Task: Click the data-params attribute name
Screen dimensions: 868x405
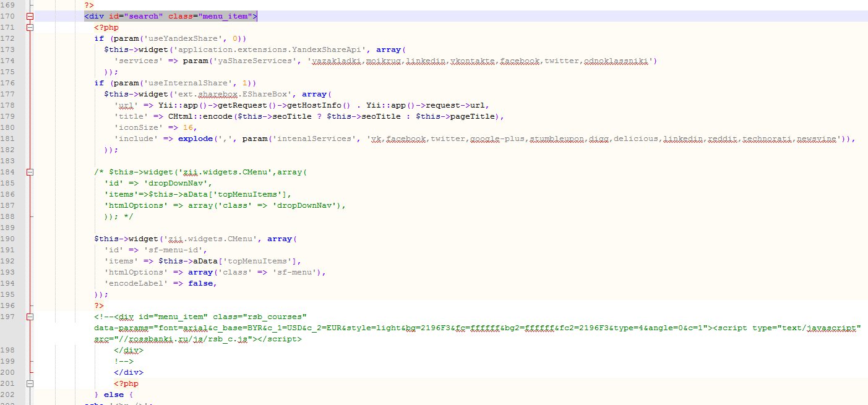Action: [x=121, y=328]
